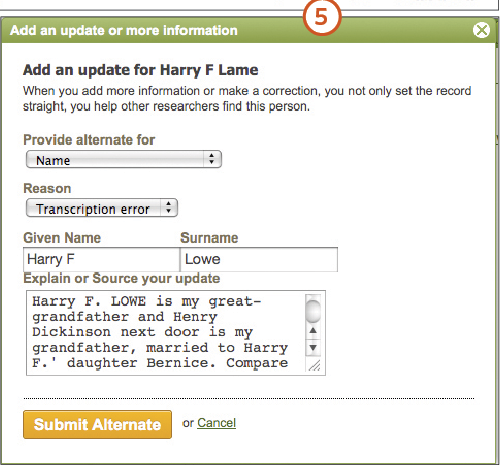Click the Add an update for Harry F Lame heading

pos(140,70)
